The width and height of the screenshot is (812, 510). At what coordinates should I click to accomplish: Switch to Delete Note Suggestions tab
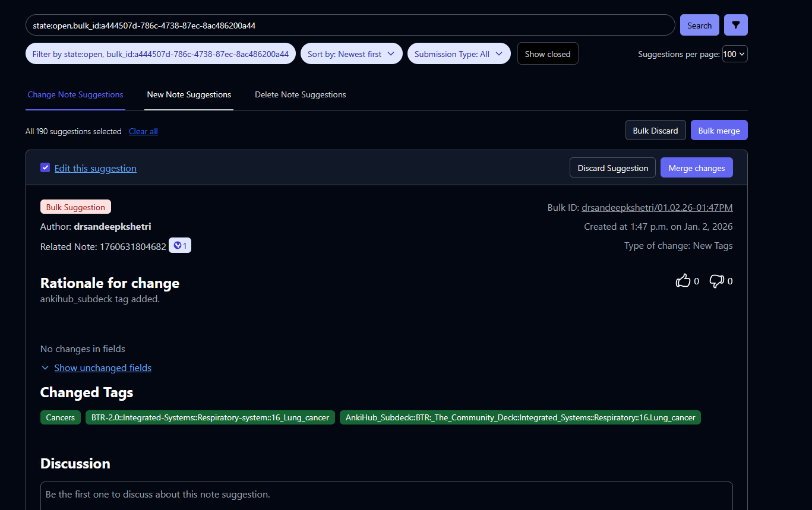click(x=300, y=94)
